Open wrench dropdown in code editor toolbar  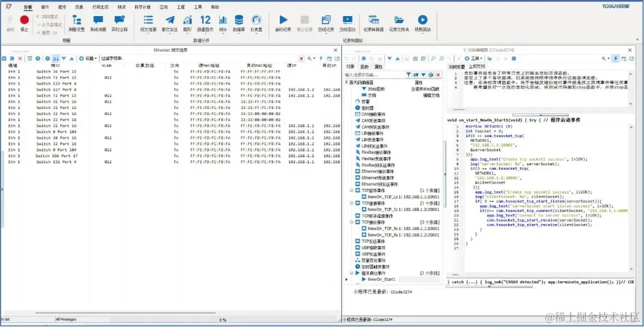[x=605, y=59]
